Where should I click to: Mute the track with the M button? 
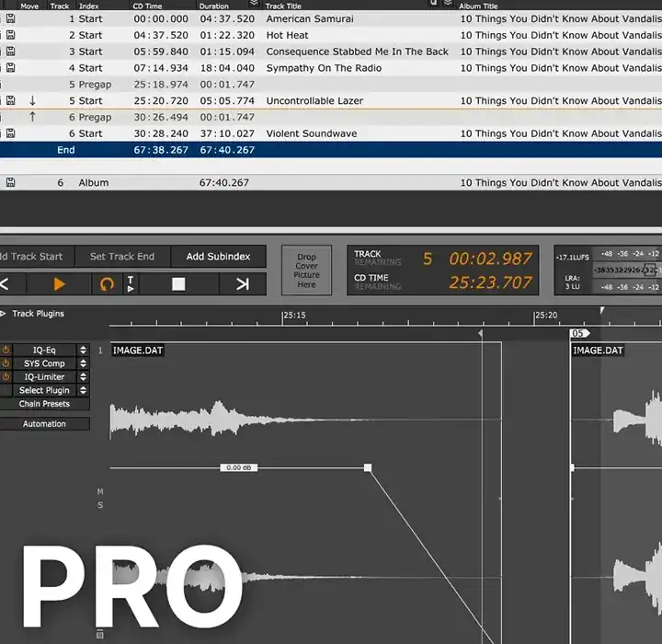pyautogui.click(x=100, y=491)
